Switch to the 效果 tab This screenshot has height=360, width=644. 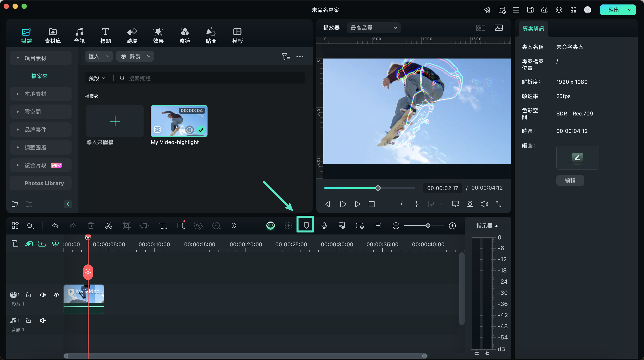tap(158, 36)
